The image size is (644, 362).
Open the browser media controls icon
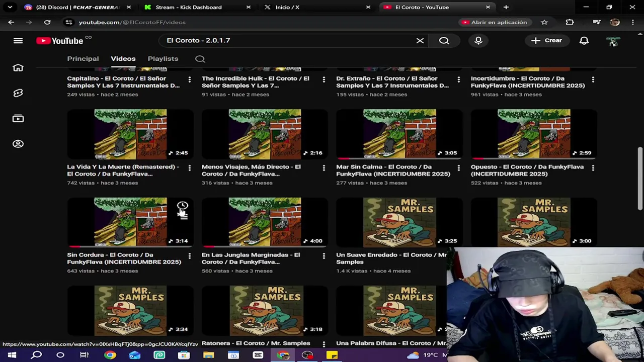coord(597,22)
